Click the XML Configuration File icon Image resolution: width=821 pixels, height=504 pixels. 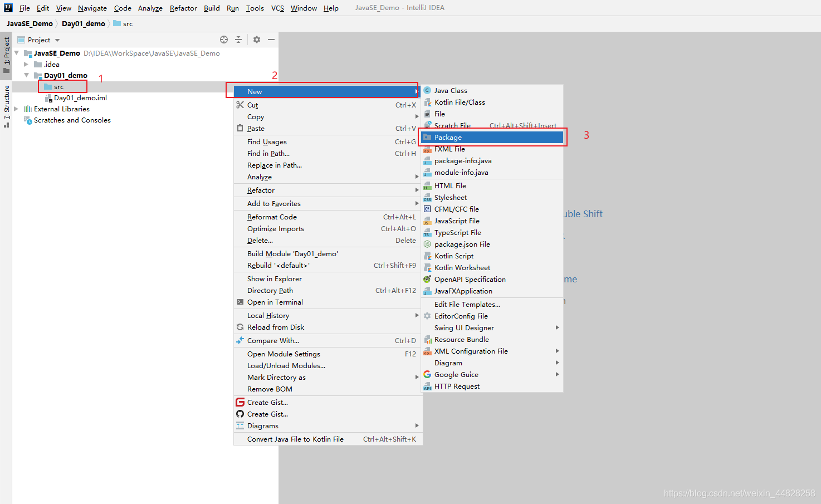click(x=427, y=351)
